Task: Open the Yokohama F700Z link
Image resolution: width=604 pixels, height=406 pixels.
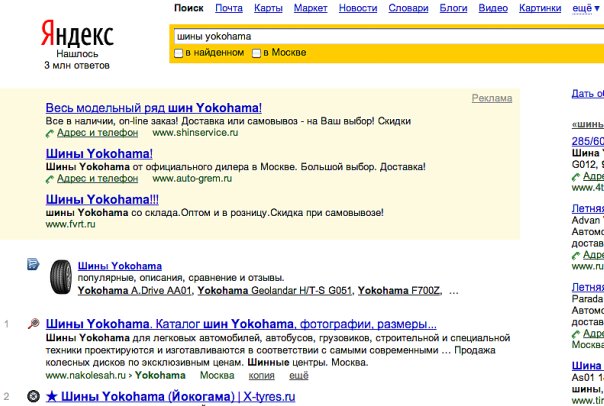Action: pyautogui.click(x=399, y=291)
